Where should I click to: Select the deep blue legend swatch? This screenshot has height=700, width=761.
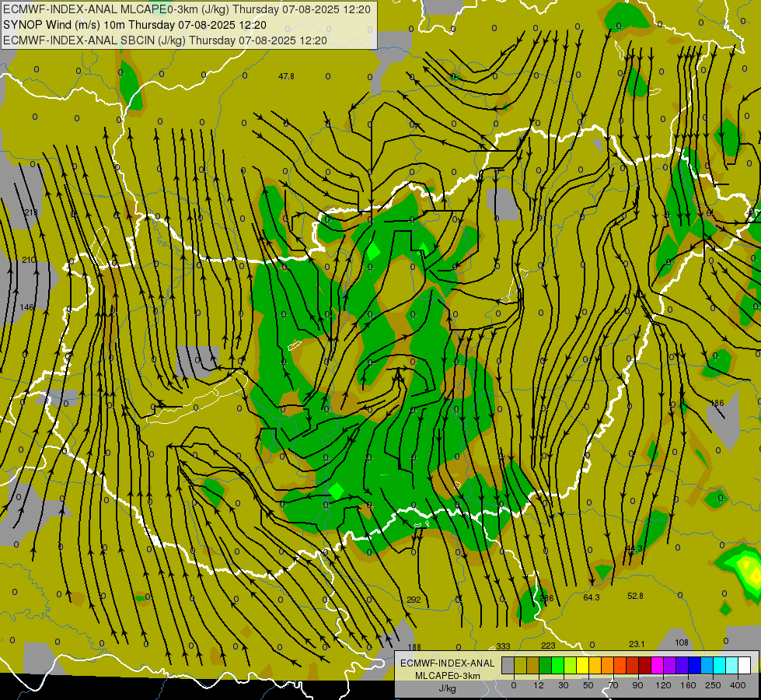click(694, 666)
